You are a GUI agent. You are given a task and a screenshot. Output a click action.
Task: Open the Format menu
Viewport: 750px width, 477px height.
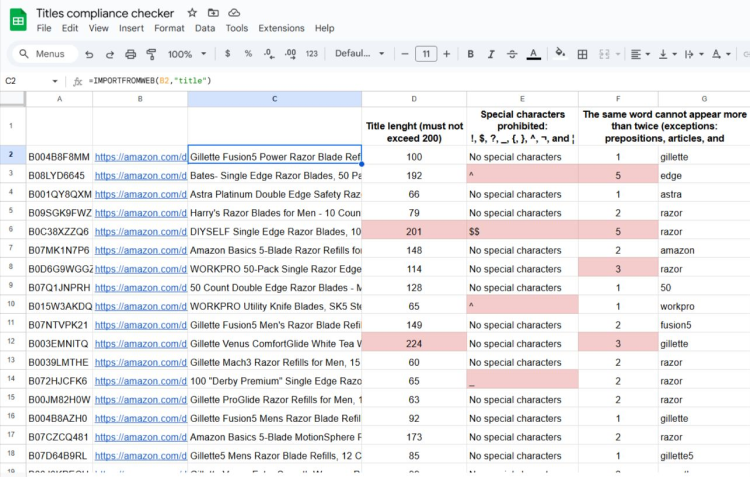click(x=169, y=28)
